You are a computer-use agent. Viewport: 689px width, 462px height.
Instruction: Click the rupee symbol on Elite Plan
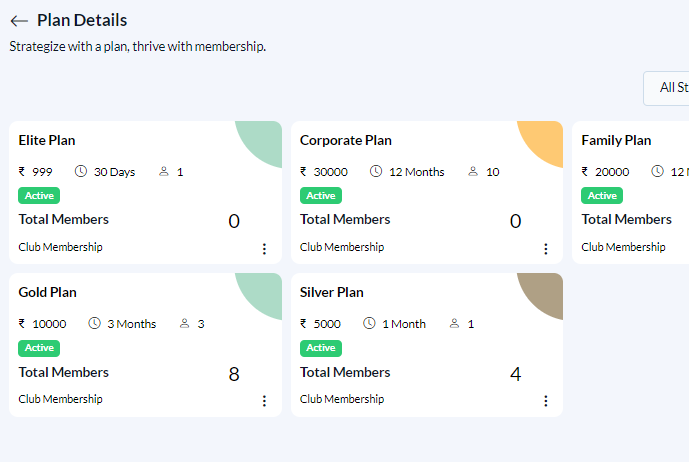(x=22, y=171)
